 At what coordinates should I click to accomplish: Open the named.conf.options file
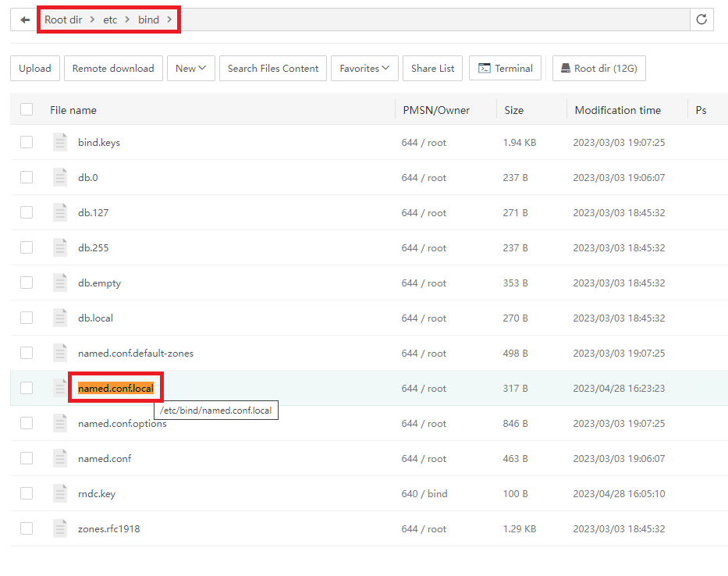[122, 425]
